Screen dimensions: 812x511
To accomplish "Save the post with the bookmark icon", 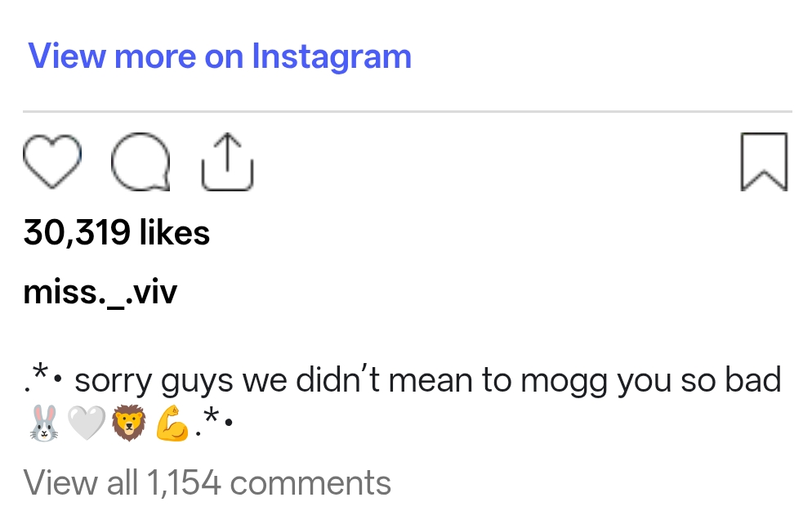I will click(x=764, y=162).
